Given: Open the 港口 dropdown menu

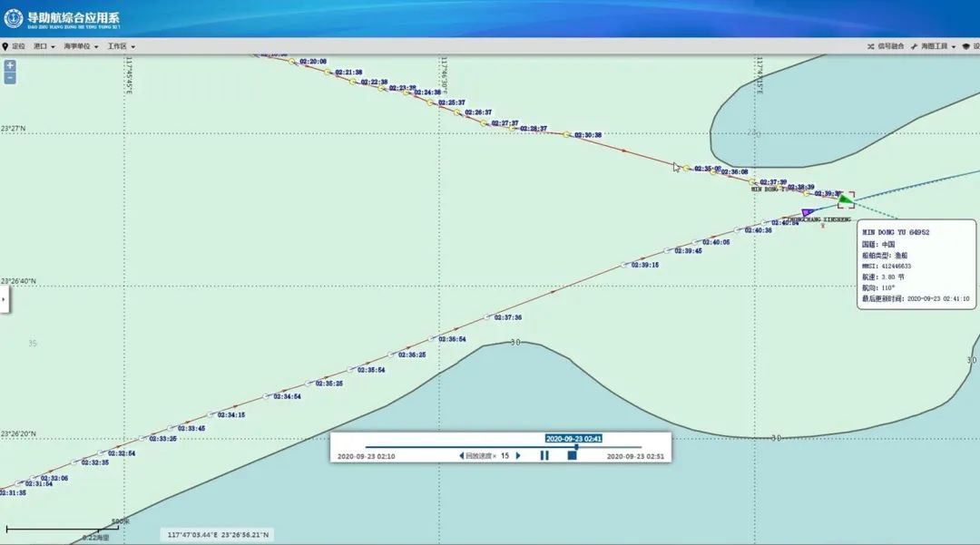Looking at the screenshot, I should click(44, 46).
